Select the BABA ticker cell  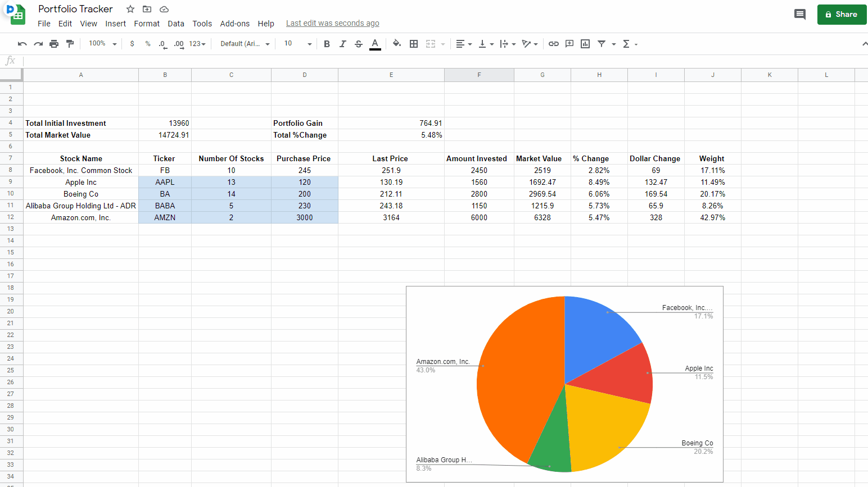tap(165, 206)
